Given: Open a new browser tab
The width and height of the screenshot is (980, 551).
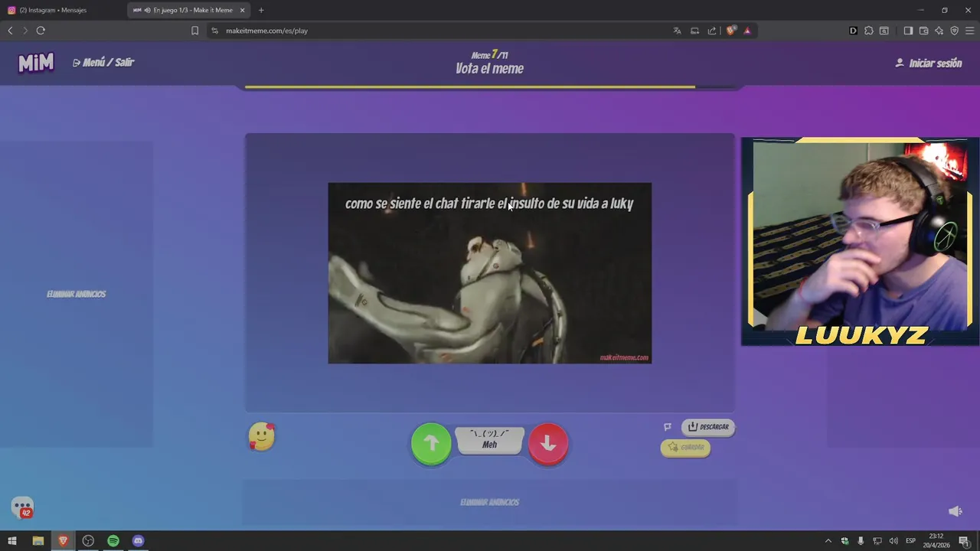Looking at the screenshot, I should [261, 10].
